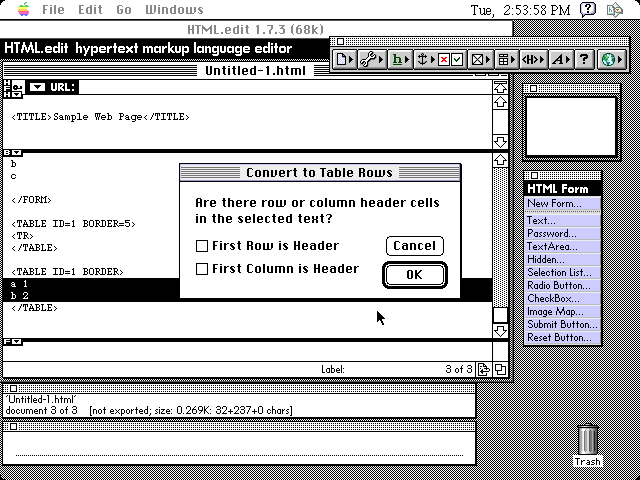
Task: Click the form checkbox elements toolbar icon
Action: [x=450, y=60]
